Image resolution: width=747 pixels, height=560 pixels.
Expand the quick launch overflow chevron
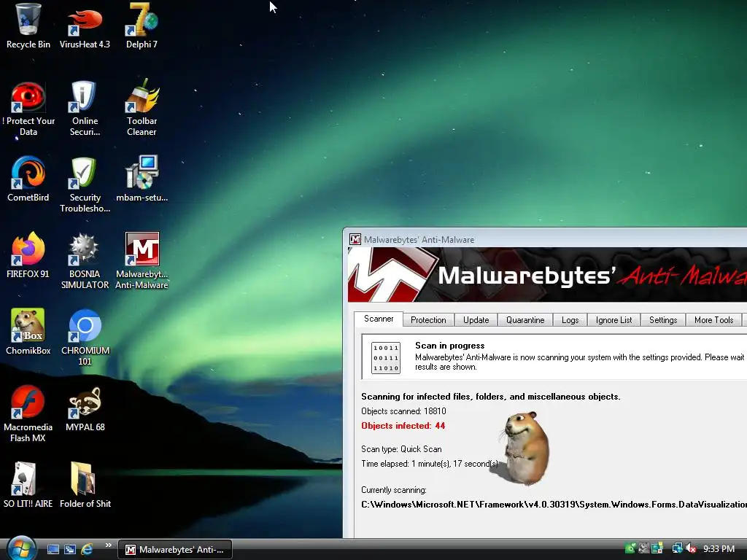[108, 545]
